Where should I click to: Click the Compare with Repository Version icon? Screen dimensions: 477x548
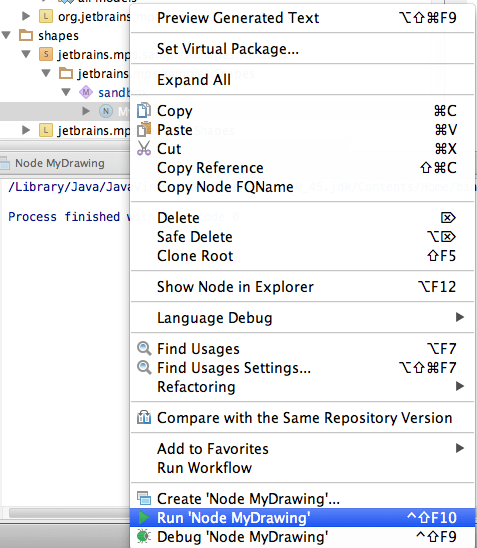144,417
